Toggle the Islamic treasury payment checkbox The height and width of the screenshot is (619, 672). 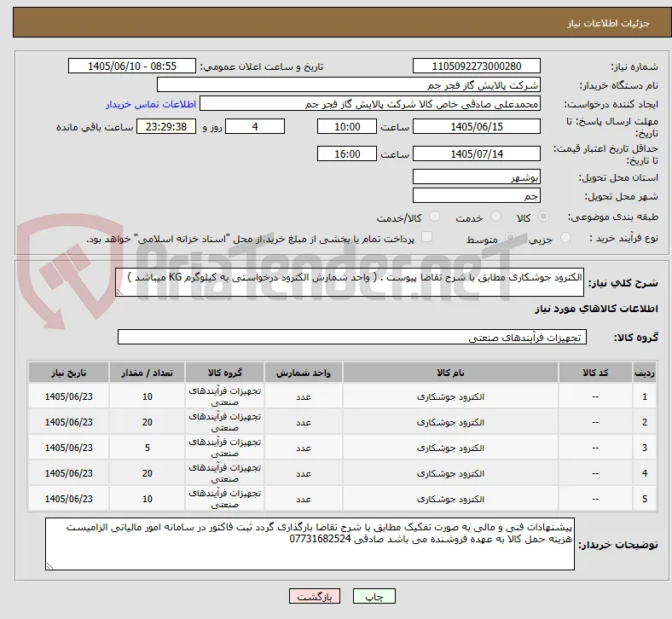coord(427,237)
